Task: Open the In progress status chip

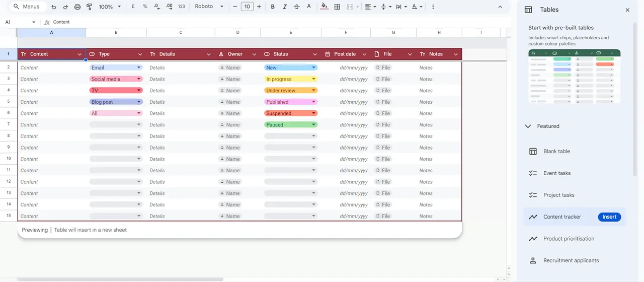Action: (x=291, y=79)
